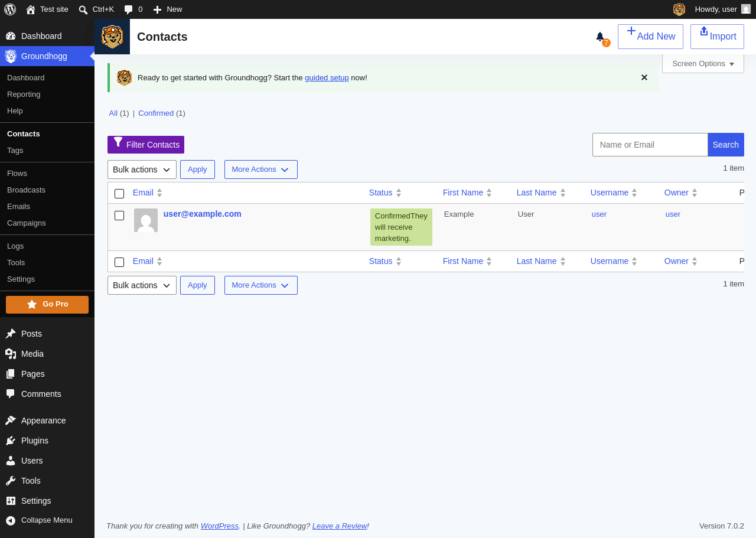Click the user@example.com avatar thumbnail
Viewport: 756px width, 538px height.
pos(146,220)
